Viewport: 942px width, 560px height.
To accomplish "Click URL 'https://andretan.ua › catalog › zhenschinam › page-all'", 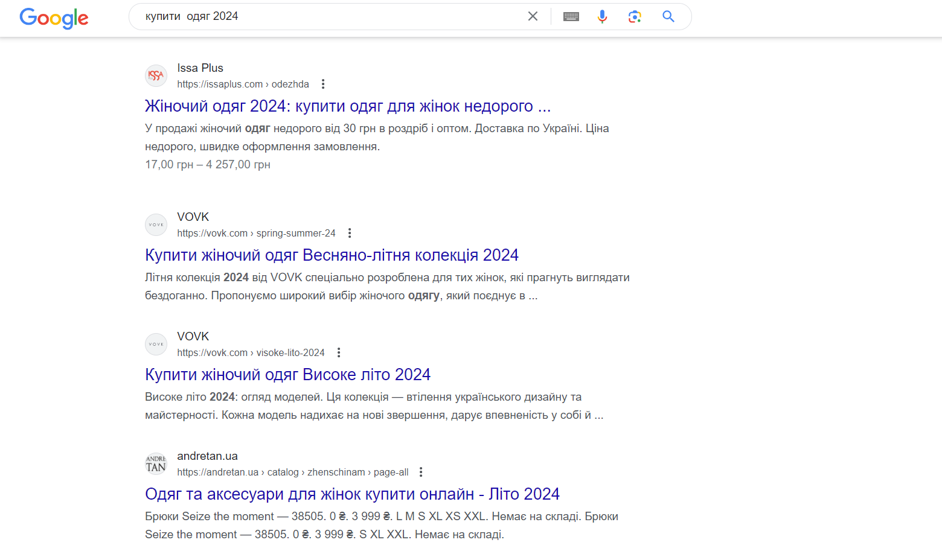I will click(292, 472).
